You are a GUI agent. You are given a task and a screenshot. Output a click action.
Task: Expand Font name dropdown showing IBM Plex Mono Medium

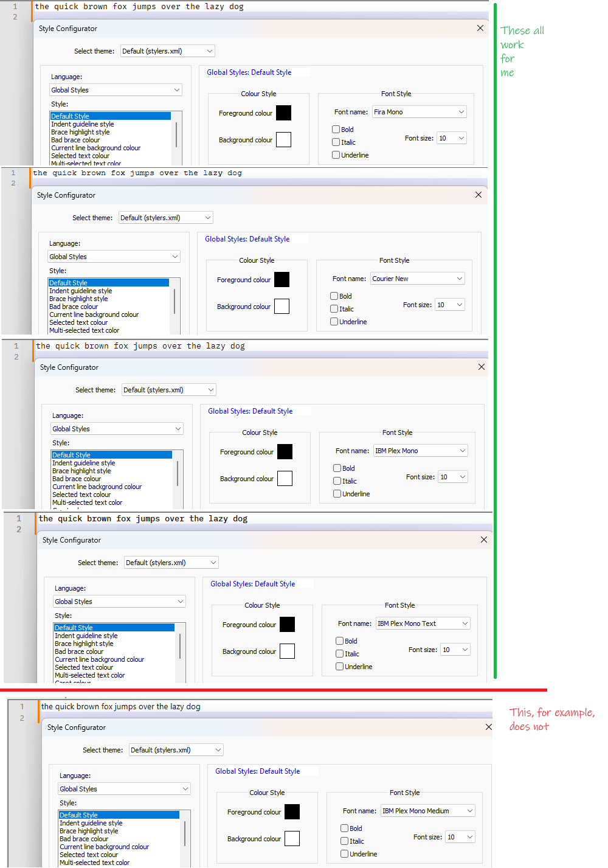(x=427, y=811)
